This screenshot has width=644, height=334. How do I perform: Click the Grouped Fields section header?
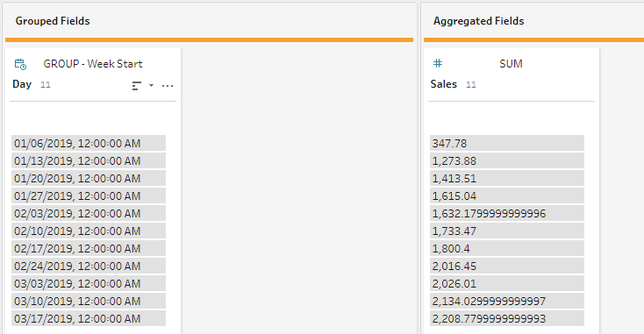coord(53,21)
